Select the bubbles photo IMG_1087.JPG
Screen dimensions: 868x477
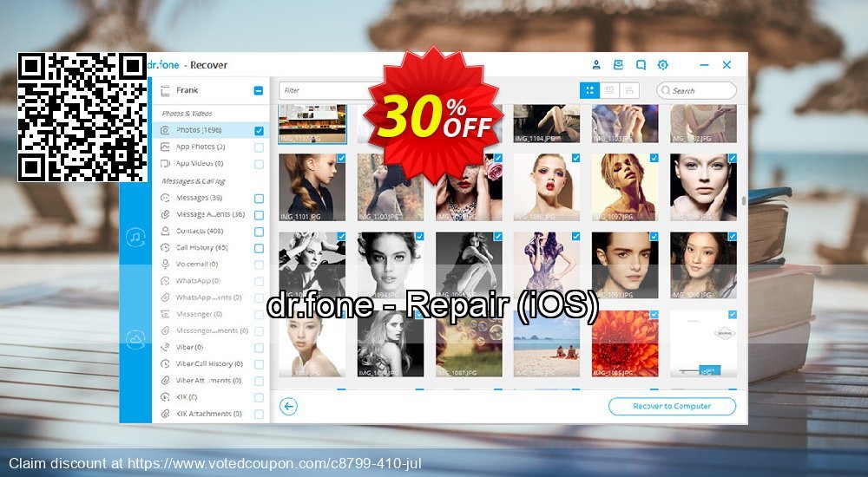pyautogui.click(x=469, y=343)
